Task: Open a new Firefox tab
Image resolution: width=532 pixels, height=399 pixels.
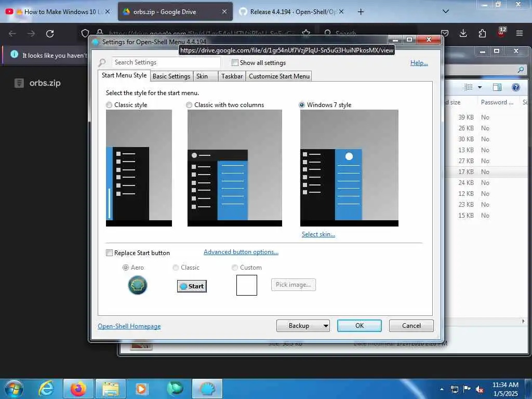Action: (x=361, y=12)
